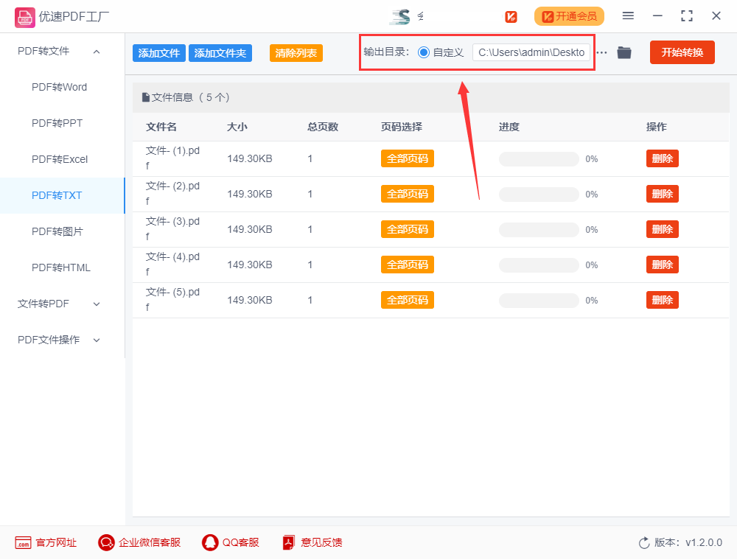Click the 企业微信客服 chat icon
Image resolution: width=737 pixels, height=560 pixels.
106,542
